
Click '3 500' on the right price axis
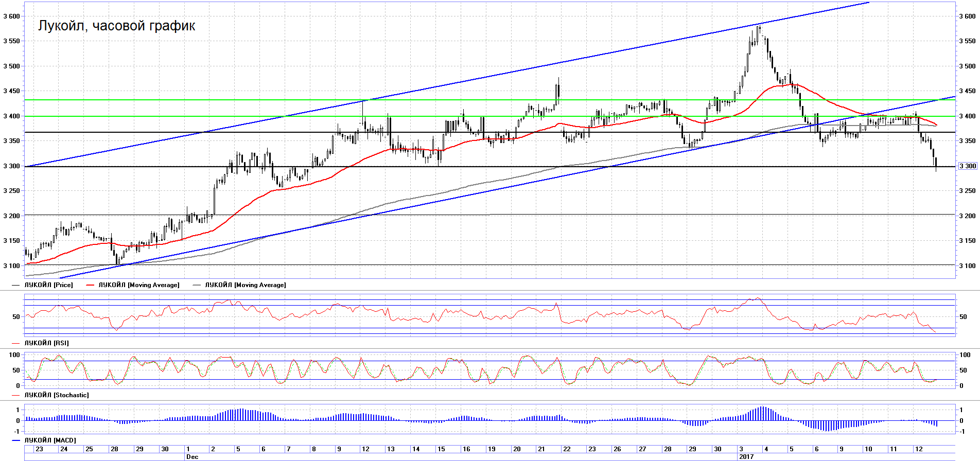coord(967,66)
